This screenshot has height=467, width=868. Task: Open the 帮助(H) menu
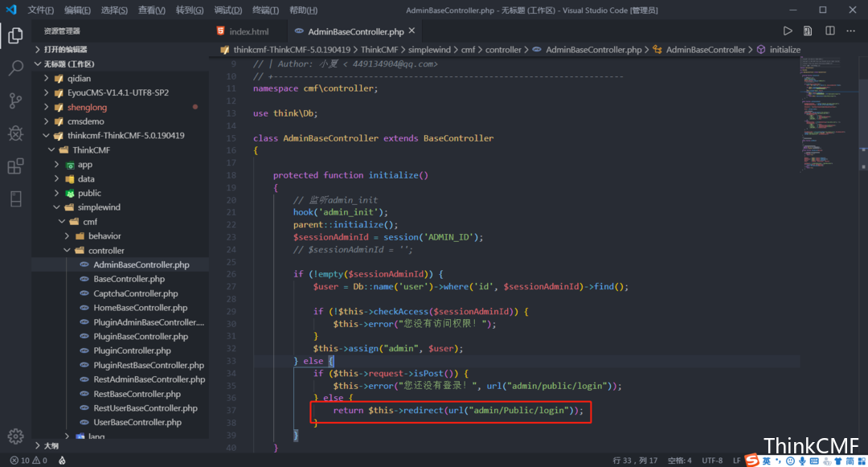click(x=303, y=10)
